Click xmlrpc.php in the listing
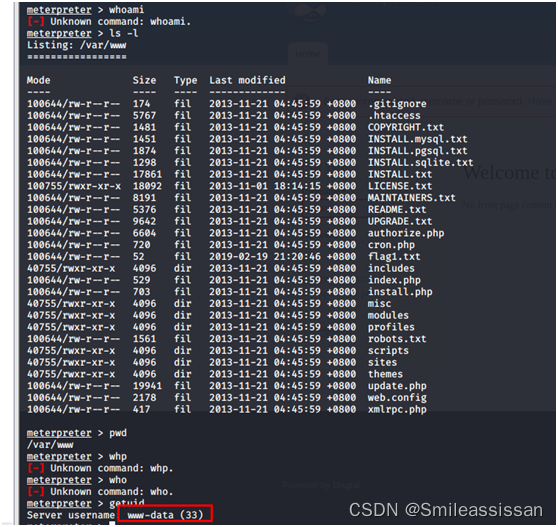 [397, 409]
